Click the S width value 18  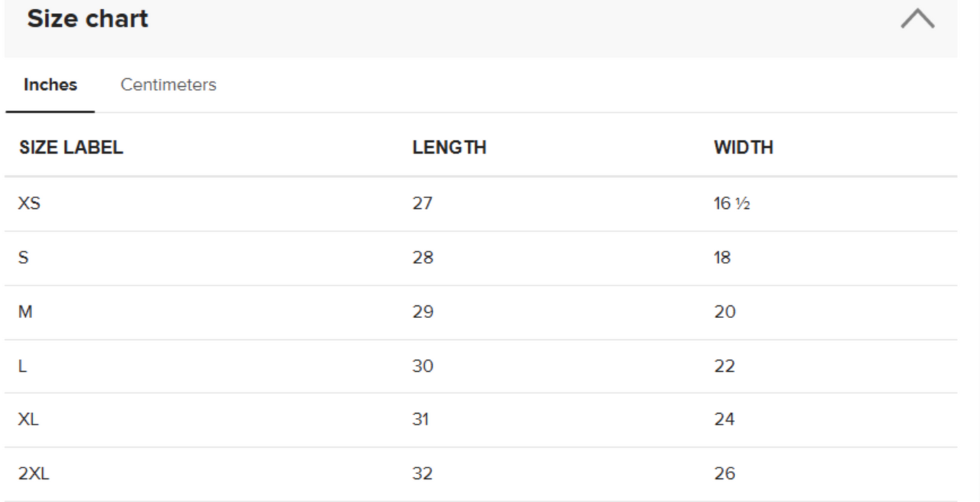click(722, 258)
